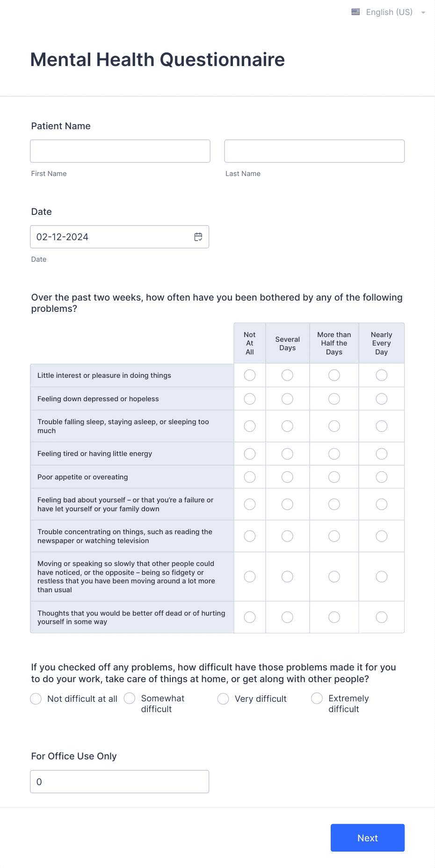The height and width of the screenshot is (868, 435).
Task: Click the language dropdown chevron arrow
Action: coord(423,13)
